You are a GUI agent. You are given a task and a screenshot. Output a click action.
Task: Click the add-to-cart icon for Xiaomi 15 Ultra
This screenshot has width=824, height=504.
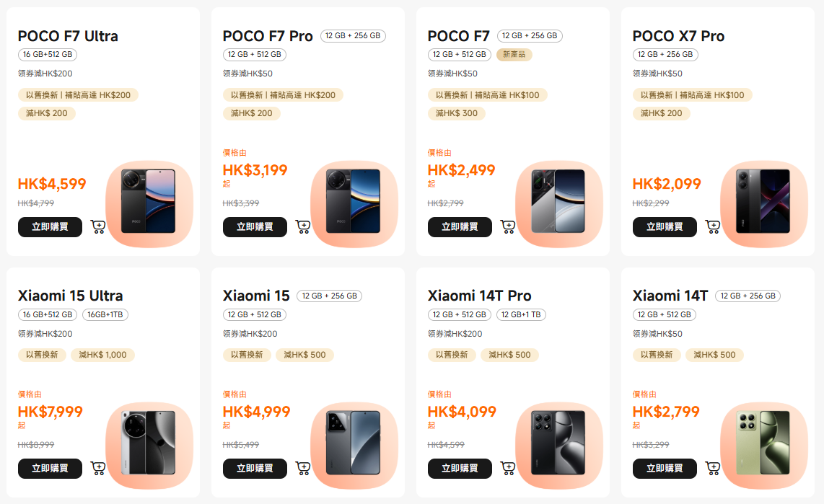click(99, 468)
